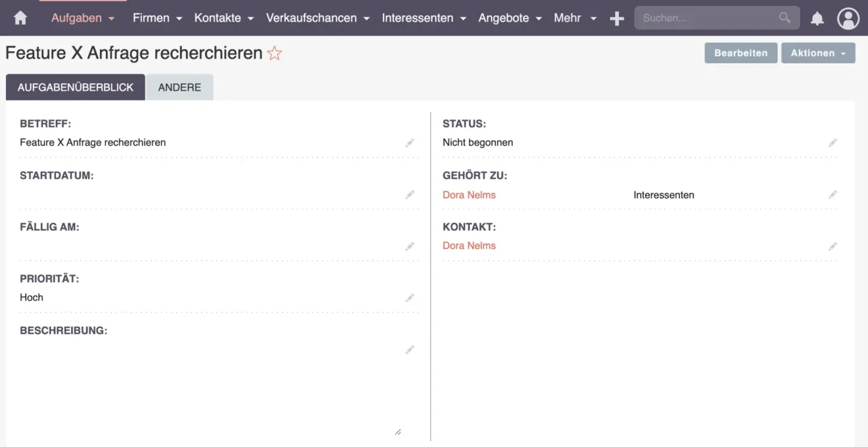868x447 pixels.
Task: Edit the Kontakt field via pencil icon
Action: pos(832,247)
